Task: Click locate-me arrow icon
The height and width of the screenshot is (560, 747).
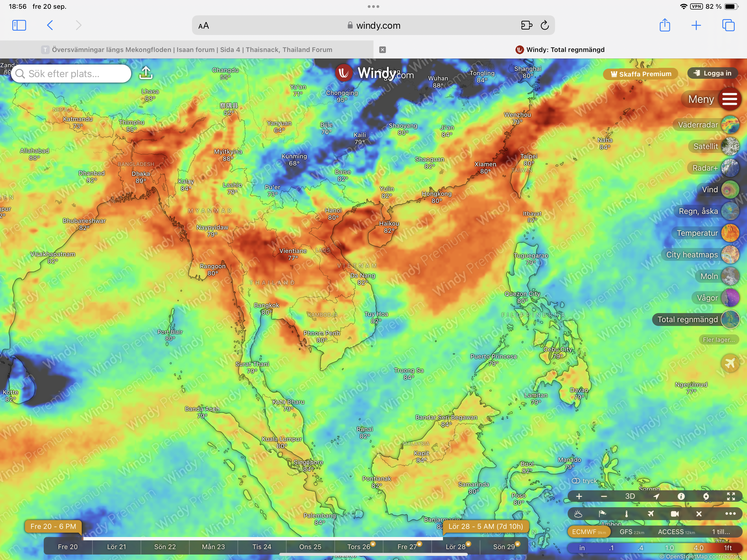Action: [x=656, y=496]
